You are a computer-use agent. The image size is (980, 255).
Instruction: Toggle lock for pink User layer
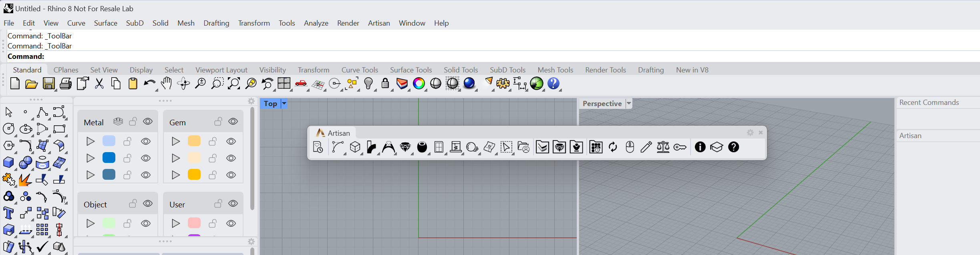tap(213, 223)
